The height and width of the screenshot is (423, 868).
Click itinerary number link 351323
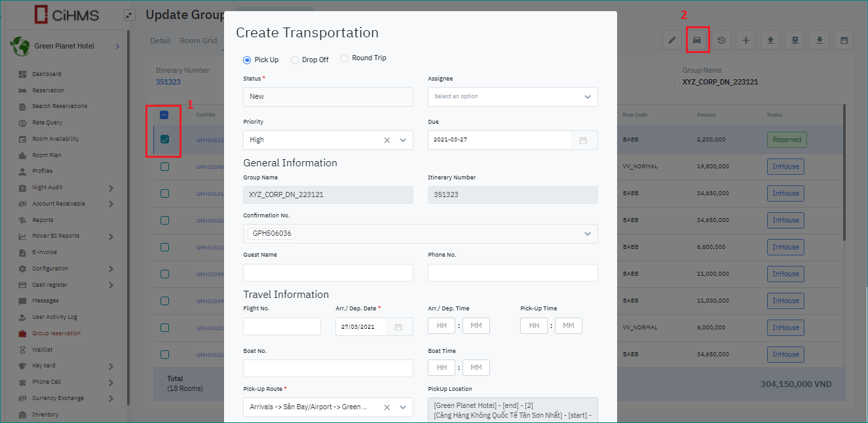click(x=168, y=82)
